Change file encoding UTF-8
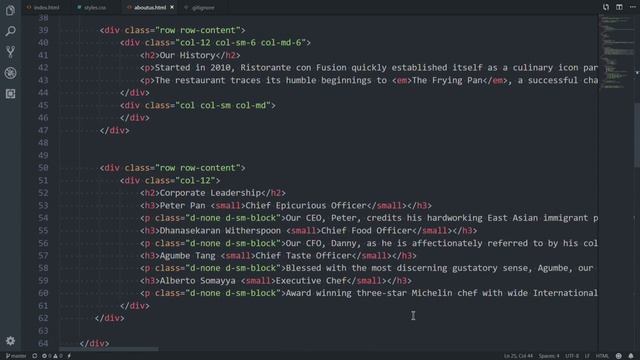 point(572,356)
